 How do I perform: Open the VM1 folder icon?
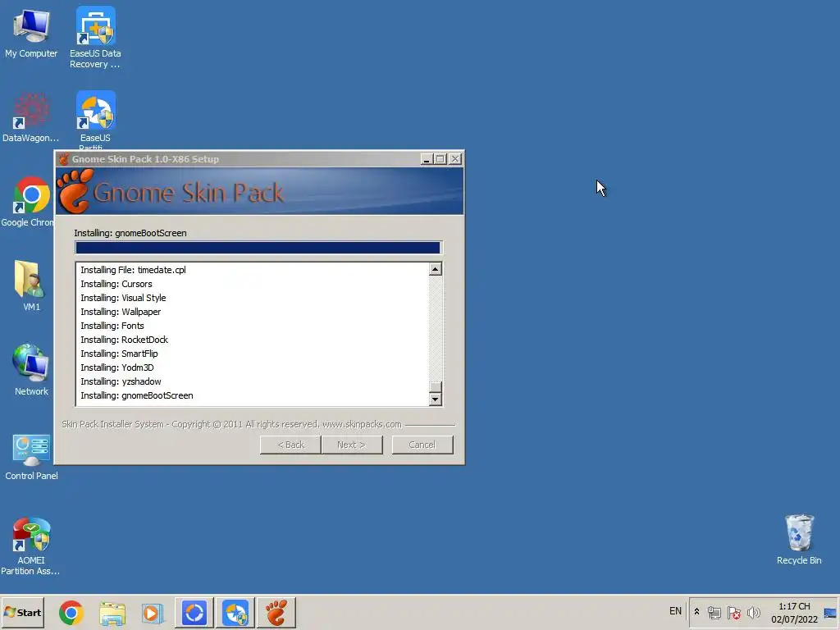pyautogui.click(x=31, y=286)
